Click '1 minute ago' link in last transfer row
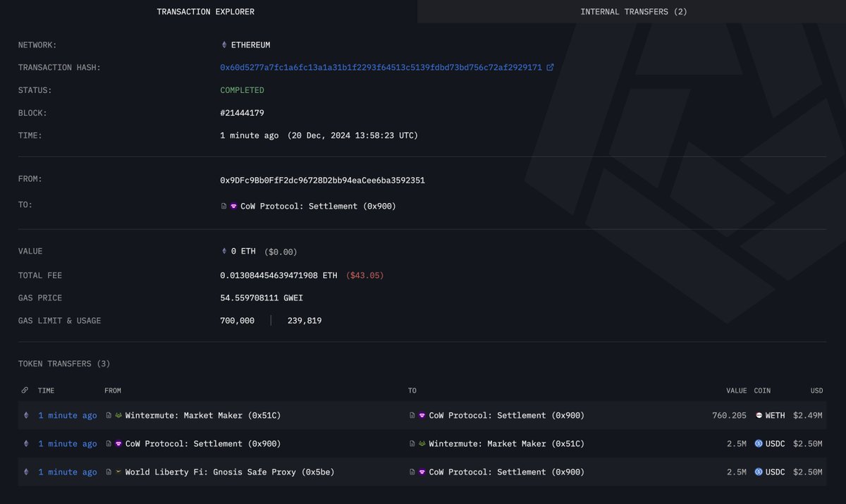Image resolution: width=846 pixels, height=504 pixels. [x=67, y=472]
